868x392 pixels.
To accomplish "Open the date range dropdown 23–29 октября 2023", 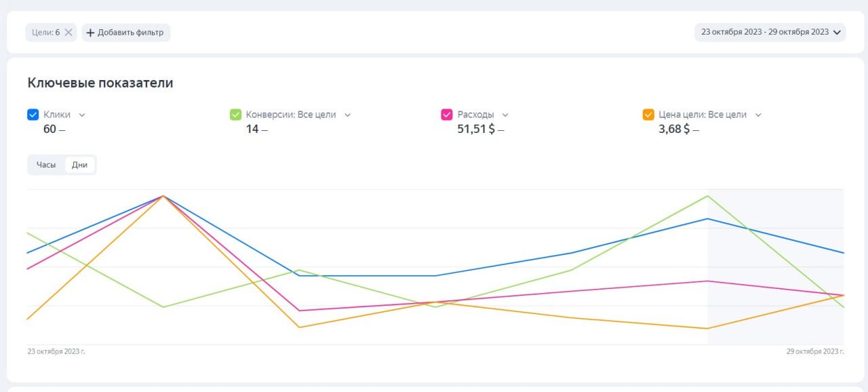I will [x=770, y=32].
